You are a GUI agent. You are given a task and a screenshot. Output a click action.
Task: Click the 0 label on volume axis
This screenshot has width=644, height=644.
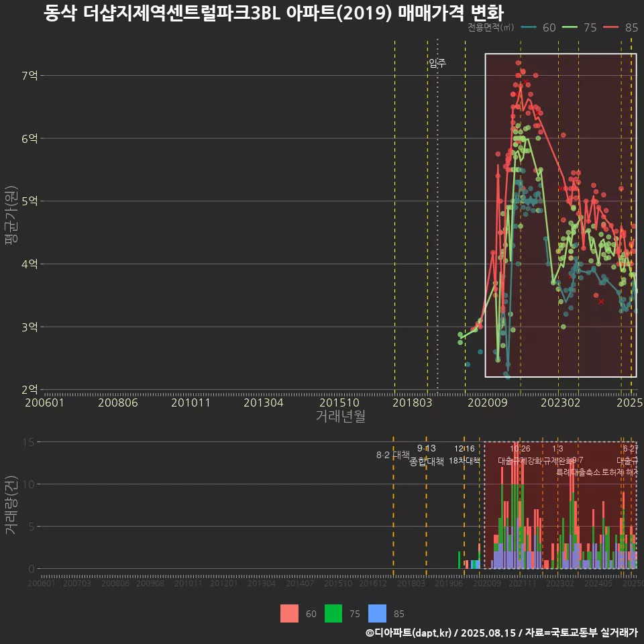pyautogui.click(x=32, y=569)
